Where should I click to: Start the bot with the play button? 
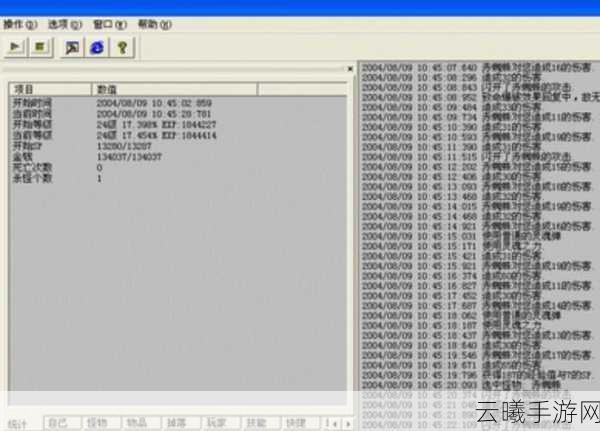pyautogui.click(x=15, y=47)
